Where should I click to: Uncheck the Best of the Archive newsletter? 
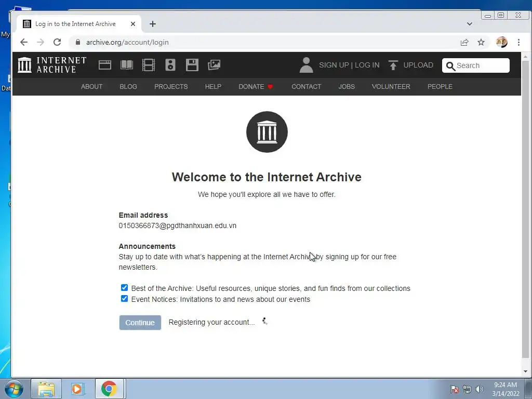pos(125,288)
